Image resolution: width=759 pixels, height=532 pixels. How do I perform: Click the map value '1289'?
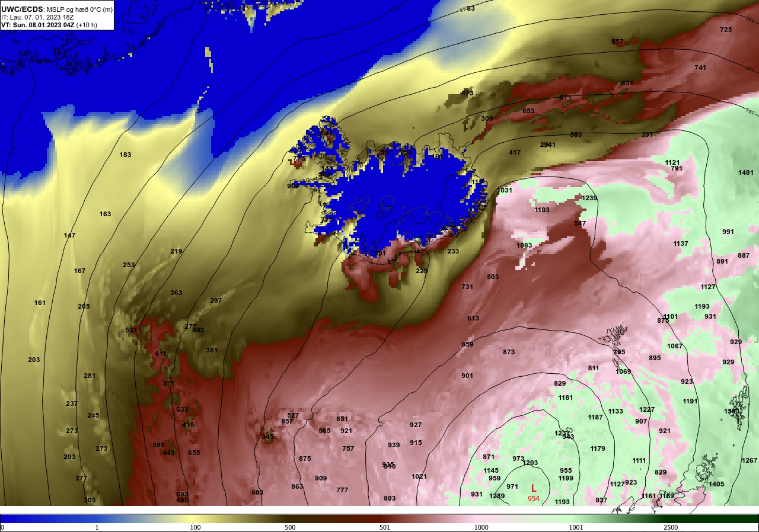click(497, 496)
